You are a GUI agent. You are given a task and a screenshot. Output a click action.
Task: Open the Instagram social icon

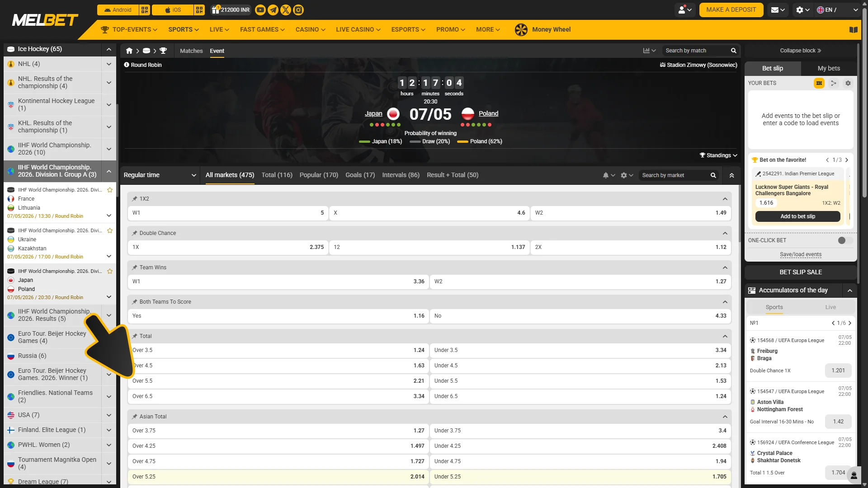pos(298,10)
